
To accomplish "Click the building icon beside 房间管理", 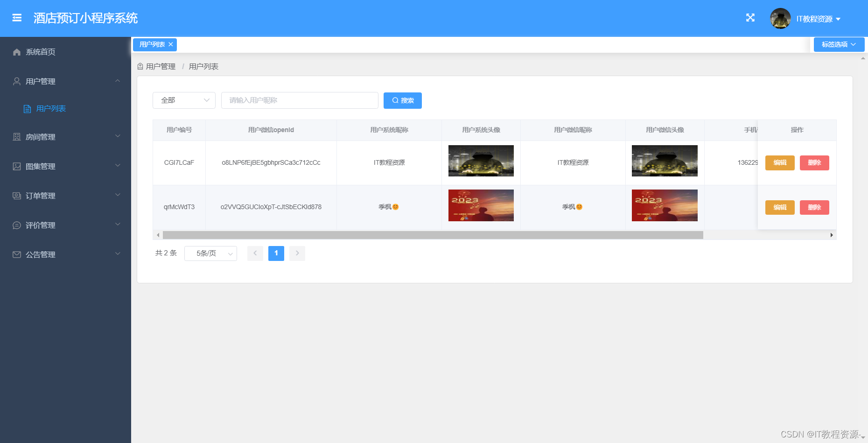I will [x=17, y=137].
